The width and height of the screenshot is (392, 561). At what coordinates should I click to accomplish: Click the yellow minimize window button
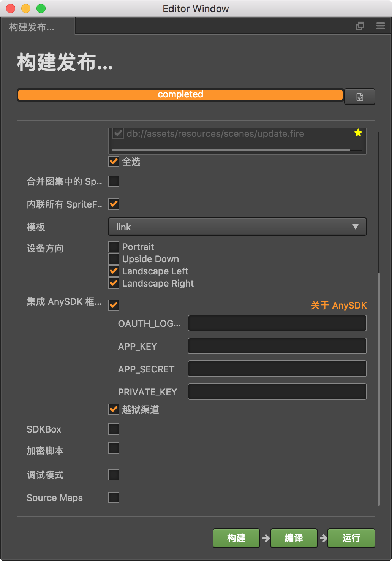point(26,8)
